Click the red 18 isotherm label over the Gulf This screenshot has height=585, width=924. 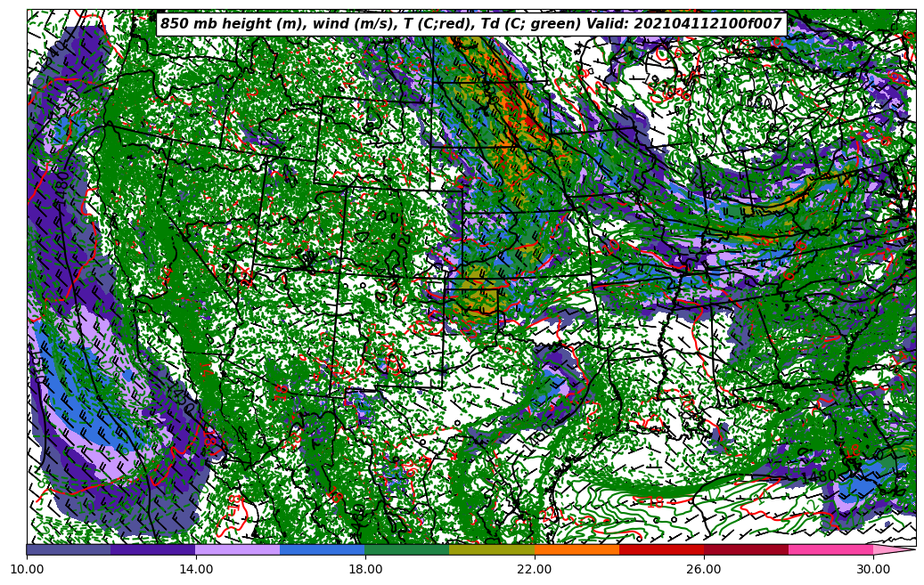click(x=655, y=502)
